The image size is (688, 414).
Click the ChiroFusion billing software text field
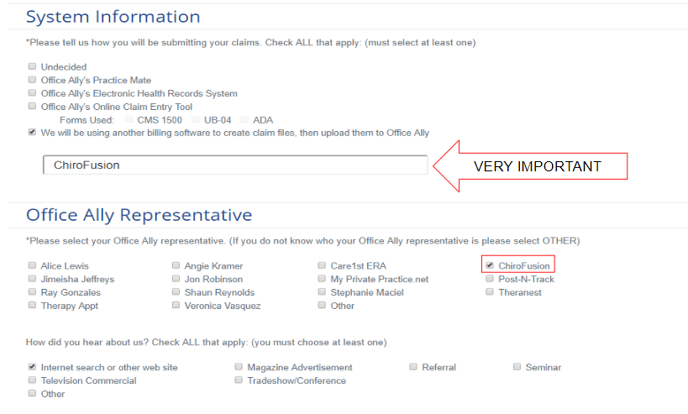[235, 165]
